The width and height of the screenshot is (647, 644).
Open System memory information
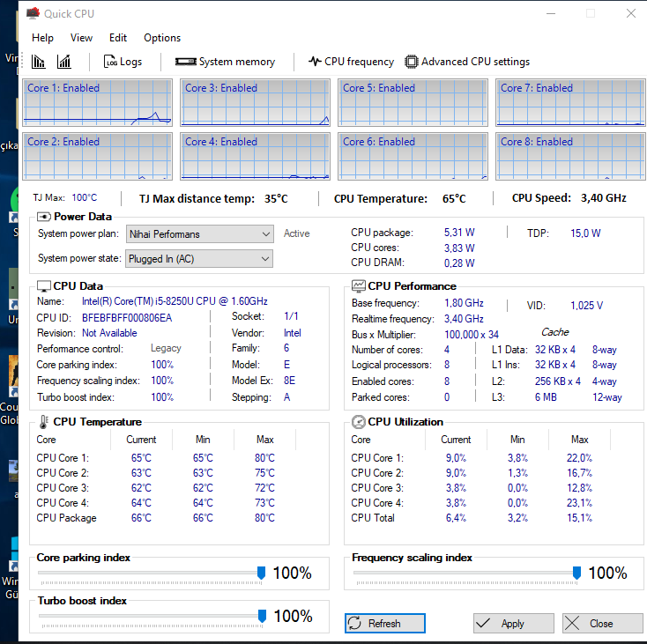[x=226, y=62]
